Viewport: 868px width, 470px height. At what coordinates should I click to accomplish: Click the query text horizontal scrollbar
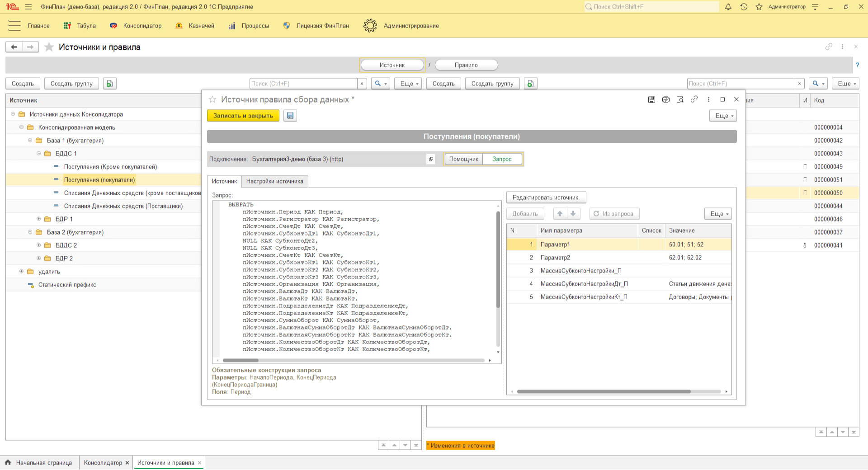(354, 360)
